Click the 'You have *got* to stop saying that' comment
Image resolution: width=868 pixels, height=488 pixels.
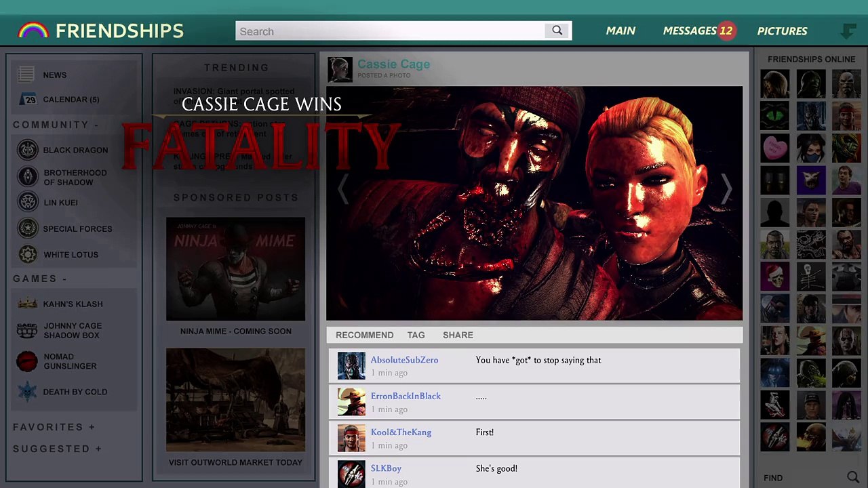pos(538,360)
